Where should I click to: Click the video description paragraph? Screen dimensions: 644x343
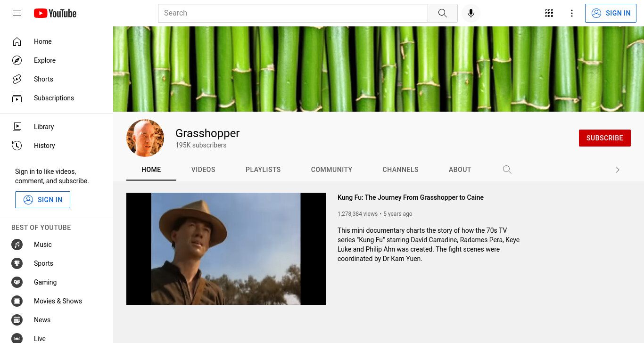click(429, 245)
